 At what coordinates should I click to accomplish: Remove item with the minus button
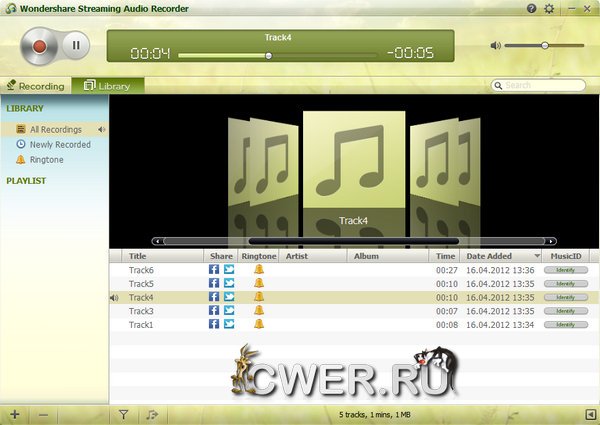point(43,415)
